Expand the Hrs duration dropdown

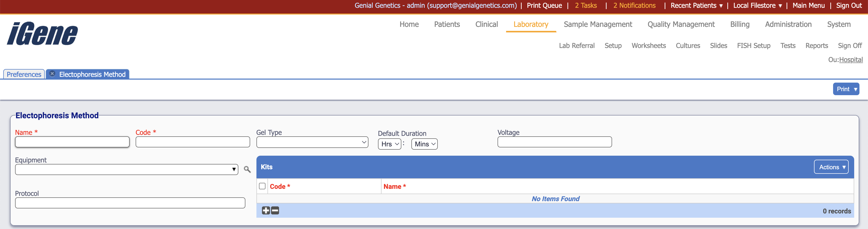pyautogui.click(x=390, y=144)
